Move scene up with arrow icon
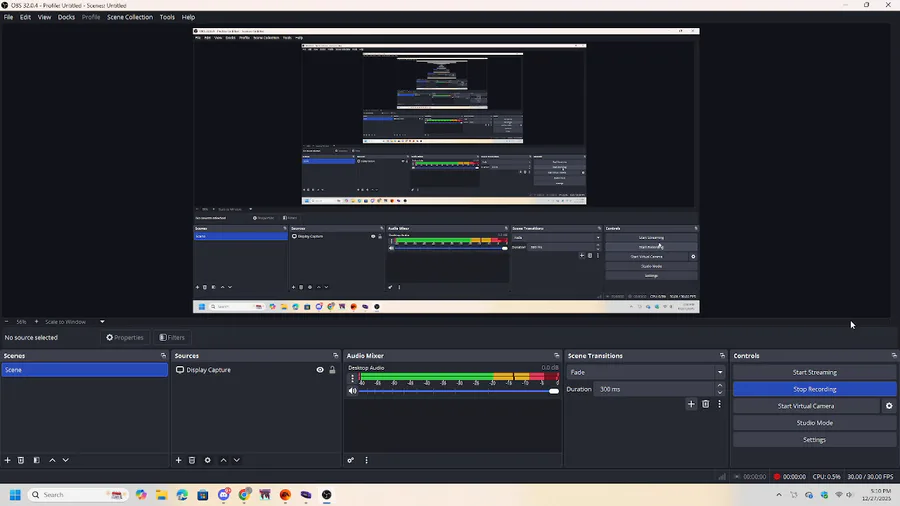 coord(52,460)
